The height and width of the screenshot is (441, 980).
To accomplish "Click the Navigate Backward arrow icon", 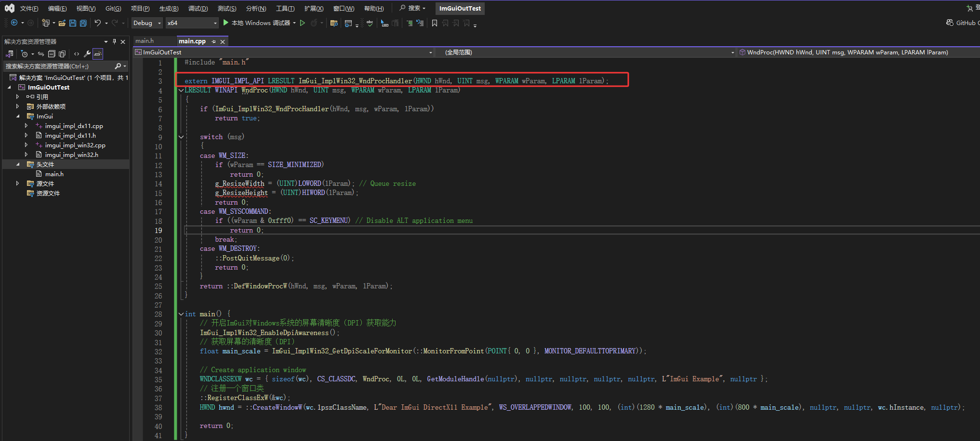I will click(x=14, y=23).
